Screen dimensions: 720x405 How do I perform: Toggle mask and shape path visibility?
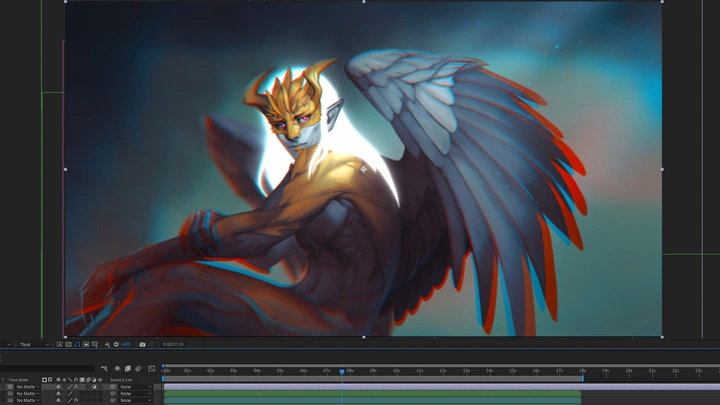77,344
